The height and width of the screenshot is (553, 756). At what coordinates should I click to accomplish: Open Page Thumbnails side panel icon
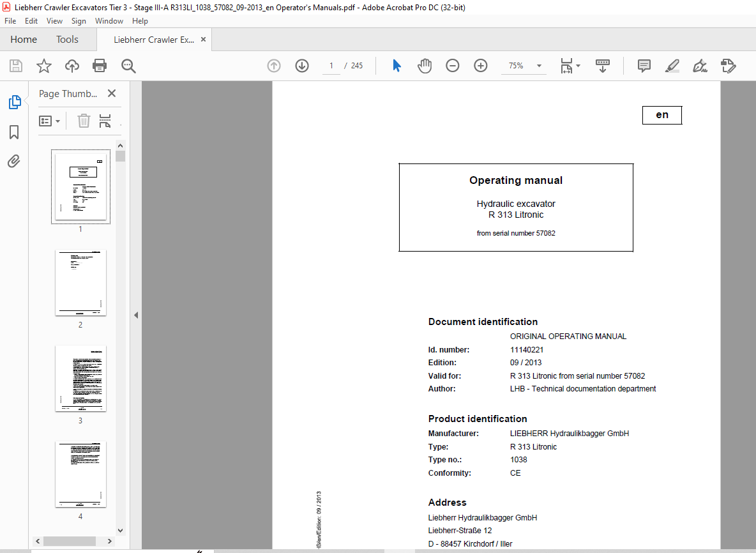pos(15,102)
